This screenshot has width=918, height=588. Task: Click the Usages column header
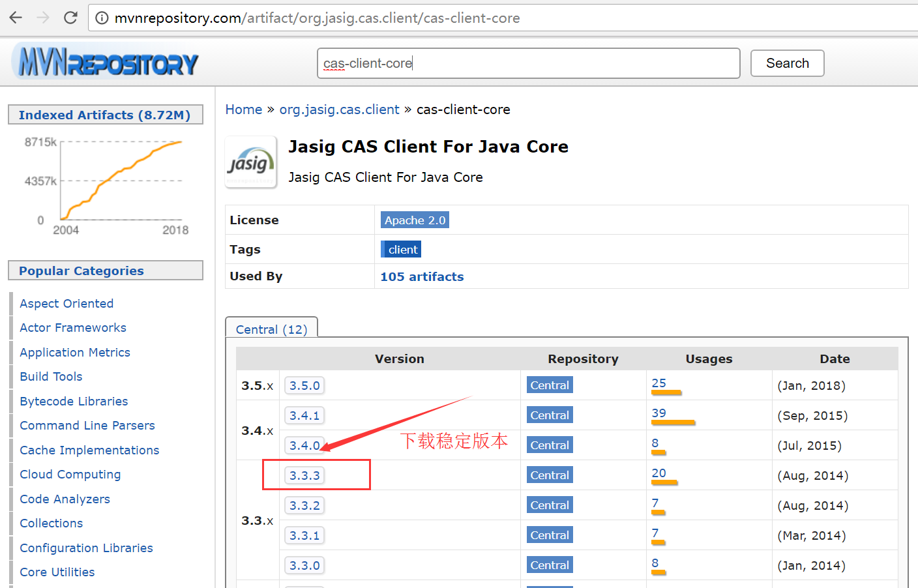point(709,359)
